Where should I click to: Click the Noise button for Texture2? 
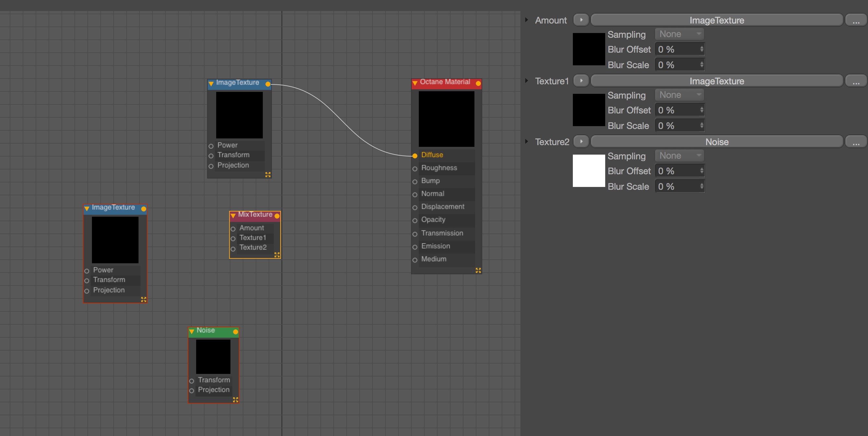point(717,142)
